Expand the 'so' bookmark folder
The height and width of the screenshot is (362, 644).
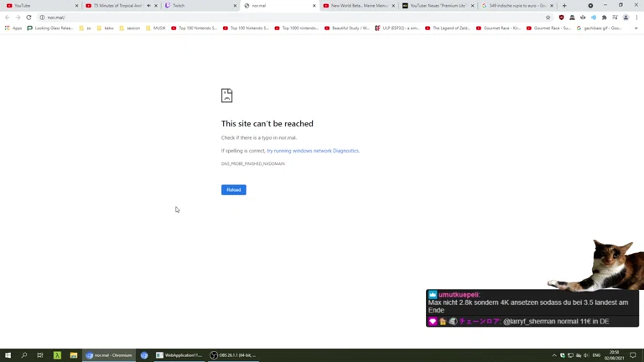coord(85,28)
